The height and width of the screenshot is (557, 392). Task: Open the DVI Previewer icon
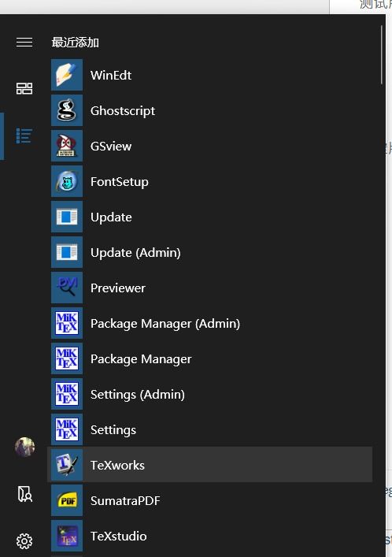(x=67, y=288)
